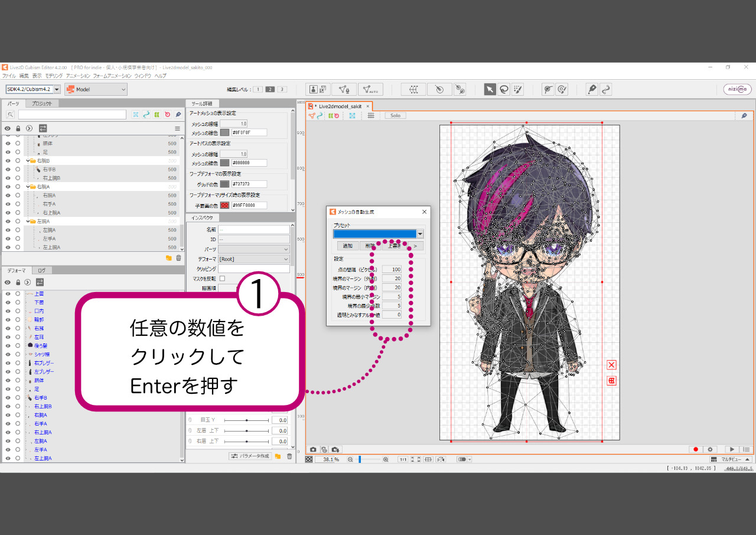Set edit level to 3
756x535 pixels.
[x=282, y=89]
